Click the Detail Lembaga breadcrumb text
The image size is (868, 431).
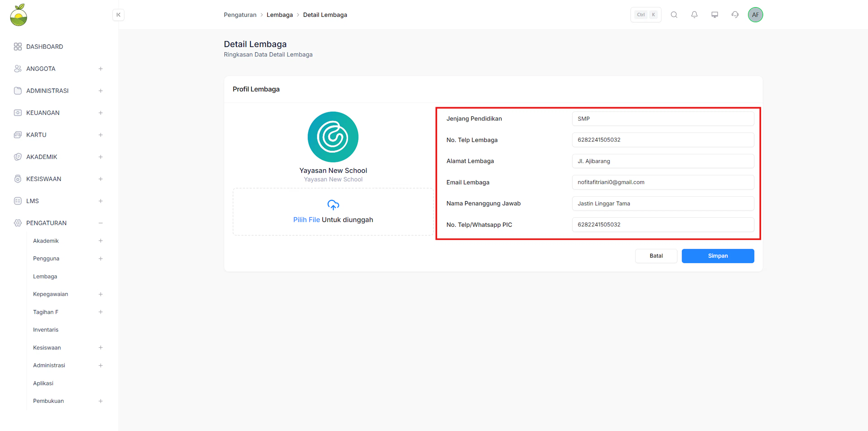[325, 15]
